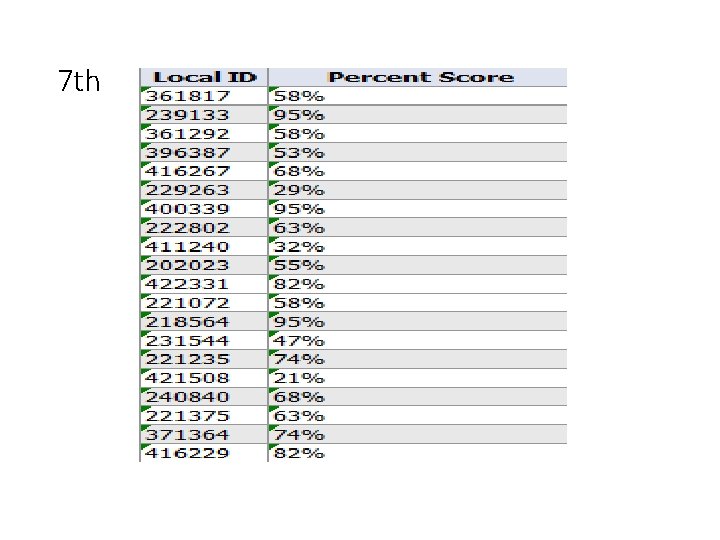Image resolution: width=720 pixels, height=540 pixels.
Task: Click the 58% score for ID 361292
Action: [418, 134]
